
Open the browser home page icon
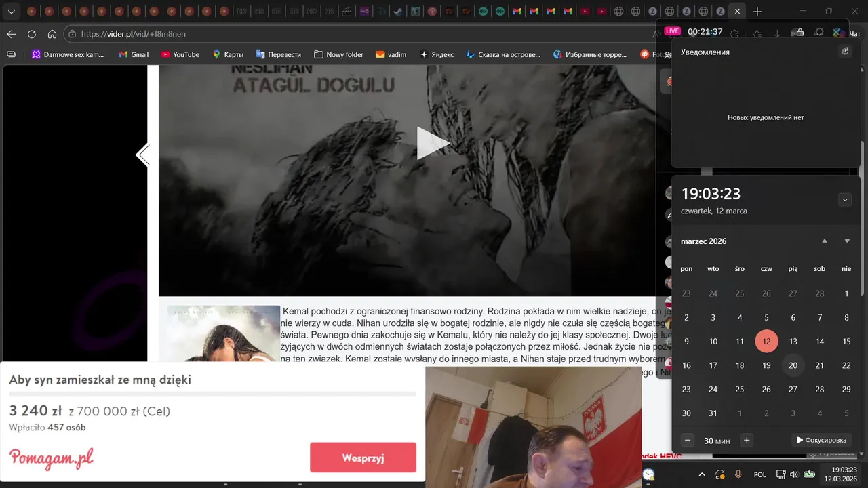52,34
